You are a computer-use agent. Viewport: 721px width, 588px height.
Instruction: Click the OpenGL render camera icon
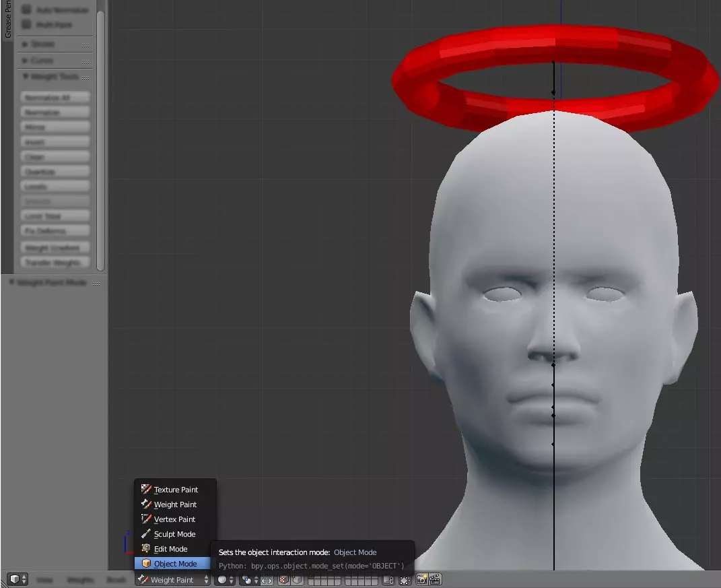click(x=421, y=579)
